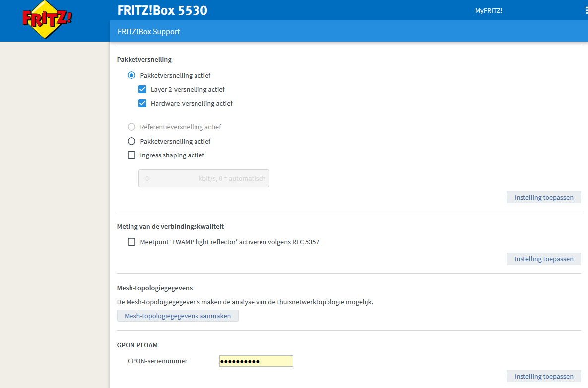Apply the GPON PLOAM setting
This screenshot has height=388, width=588.
coord(543,376)
